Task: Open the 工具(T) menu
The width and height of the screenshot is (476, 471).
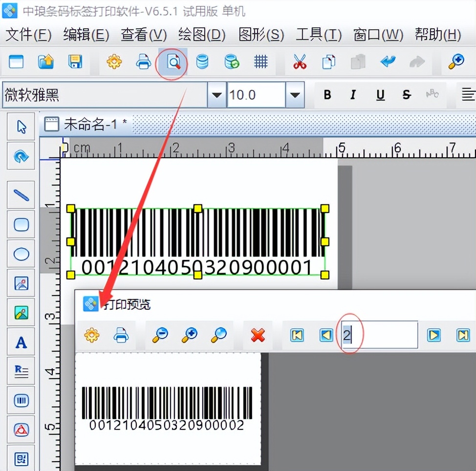Action: coord(319,35)
